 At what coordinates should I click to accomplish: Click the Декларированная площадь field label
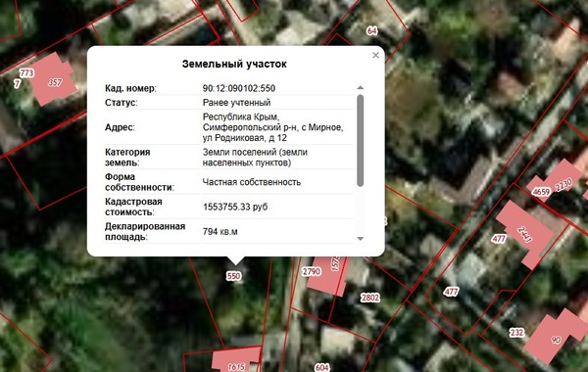coord(145,231)
